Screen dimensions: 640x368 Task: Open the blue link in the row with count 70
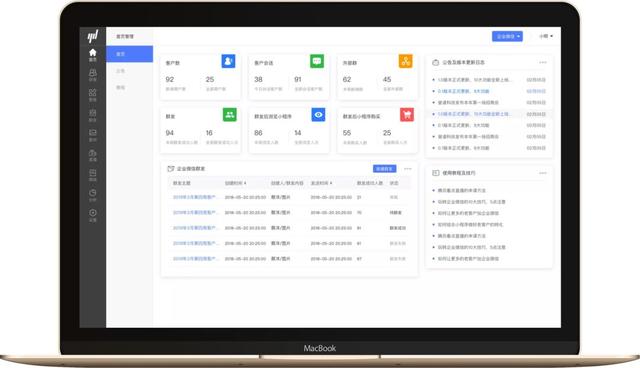195,213
